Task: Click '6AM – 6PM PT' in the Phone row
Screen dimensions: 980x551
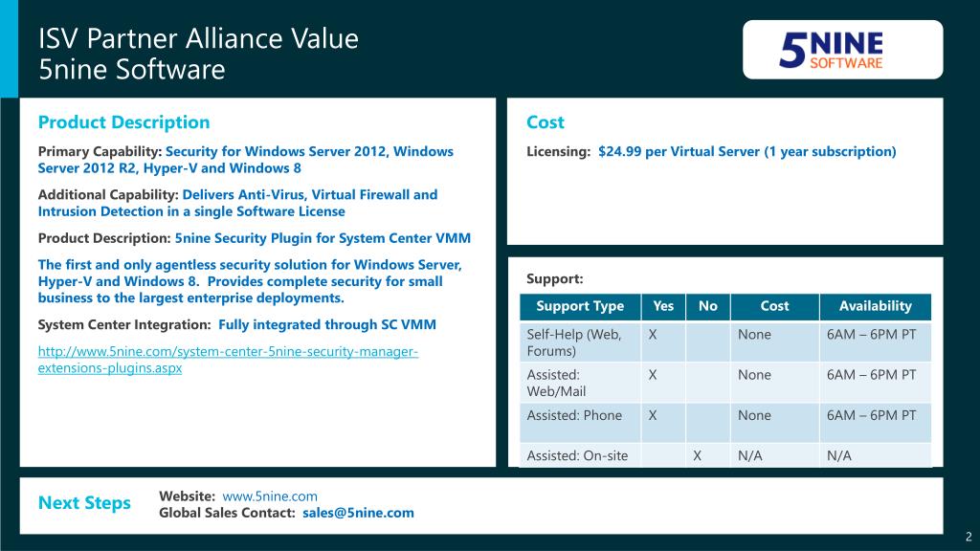Action: click(x=871, y=415)
